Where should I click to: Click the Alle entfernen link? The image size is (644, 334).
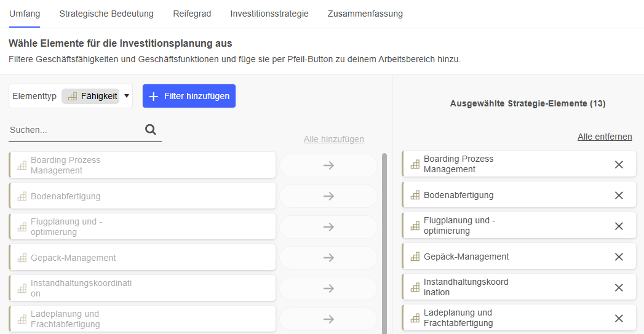pyautogui.click(x=605, y=137)
